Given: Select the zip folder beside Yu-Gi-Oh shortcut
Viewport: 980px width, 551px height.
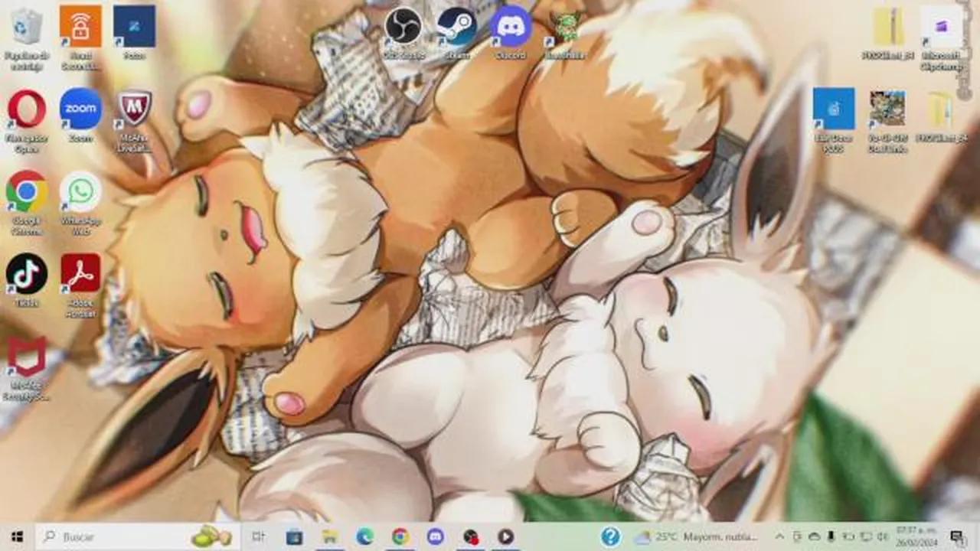Looking at the screenshot, I should (941, 116).
